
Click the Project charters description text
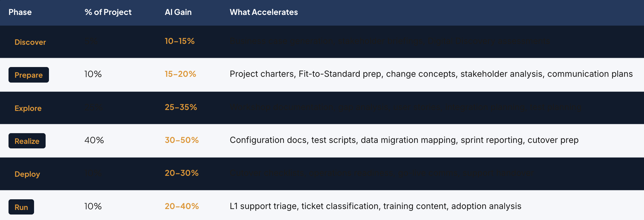tap(431, 74)
